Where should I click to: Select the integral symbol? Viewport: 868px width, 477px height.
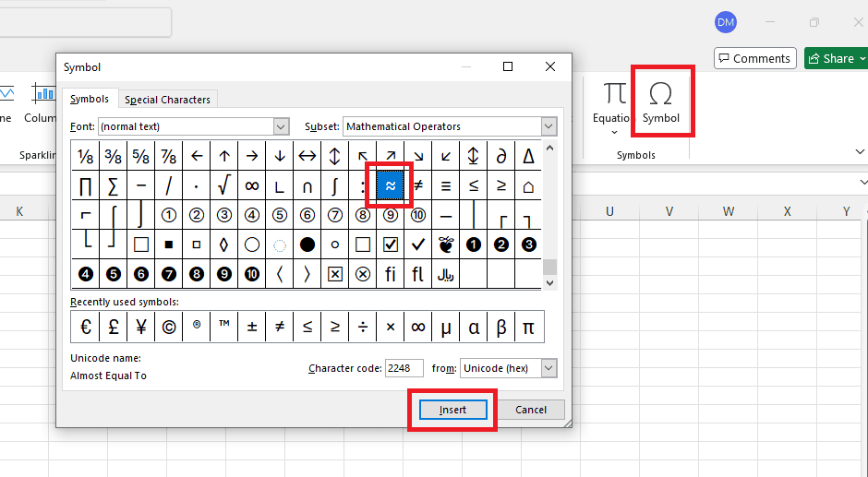334,186
